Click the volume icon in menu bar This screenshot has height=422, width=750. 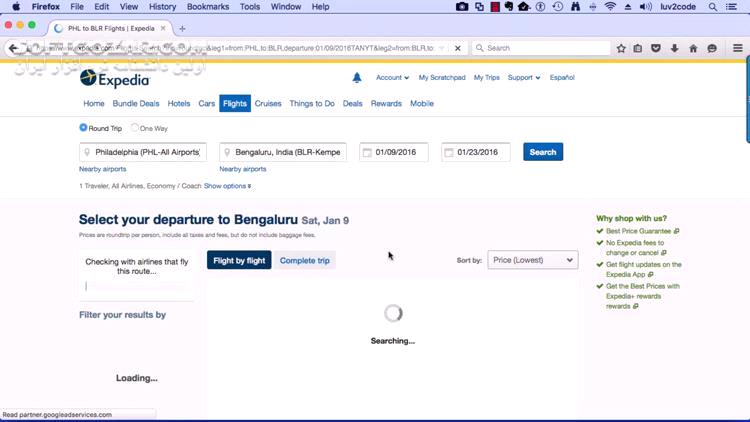pyautogui.click(x=645, y=7)
